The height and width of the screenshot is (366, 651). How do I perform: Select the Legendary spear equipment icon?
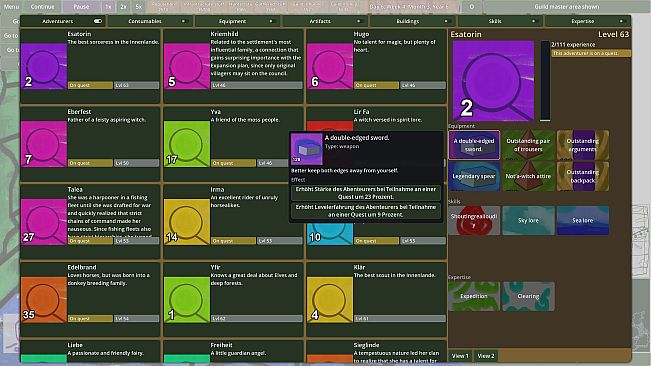tap(474, 176)
